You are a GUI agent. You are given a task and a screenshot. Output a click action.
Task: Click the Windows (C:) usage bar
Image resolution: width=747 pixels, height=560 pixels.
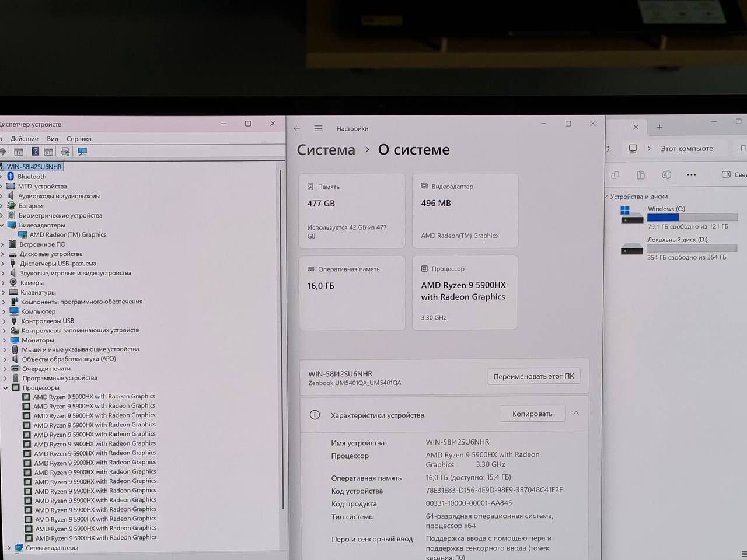tap(692, 218)
